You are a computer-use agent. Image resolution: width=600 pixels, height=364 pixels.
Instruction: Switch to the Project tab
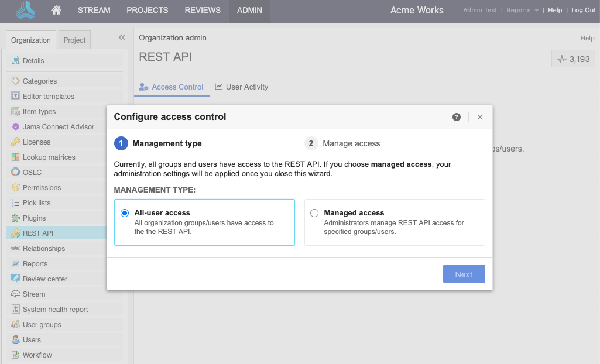[74, 40]
